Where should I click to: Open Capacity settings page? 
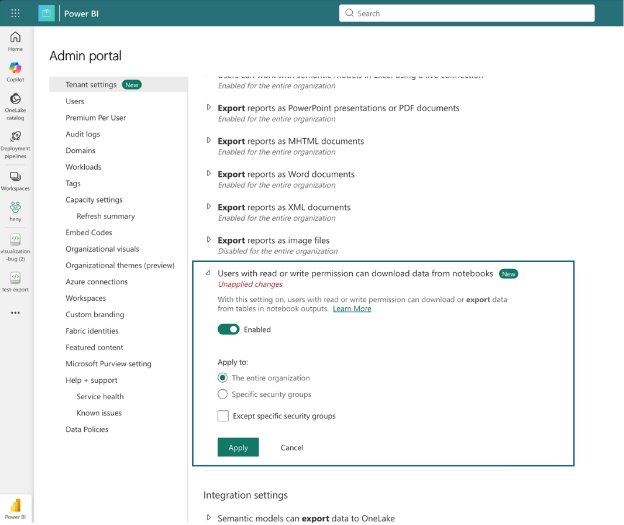coord(94,200)
